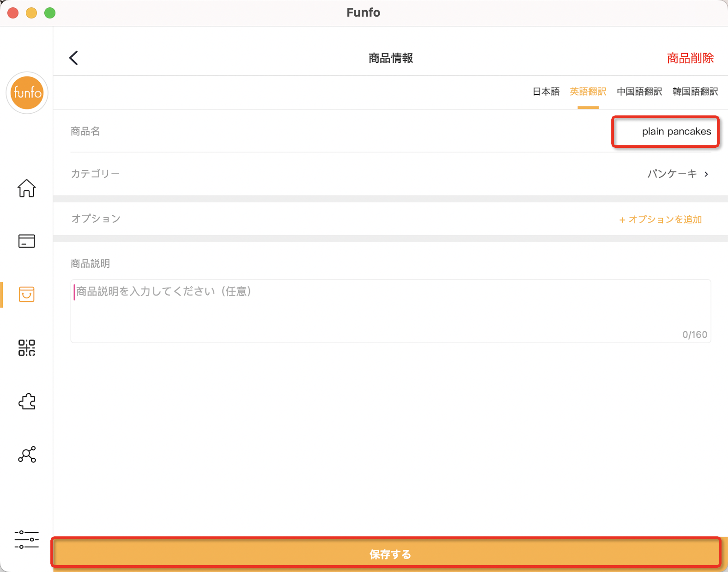Maximize the Funfo window with green button
This screenshot has width=728, height=572.
[x=50, y=13]
